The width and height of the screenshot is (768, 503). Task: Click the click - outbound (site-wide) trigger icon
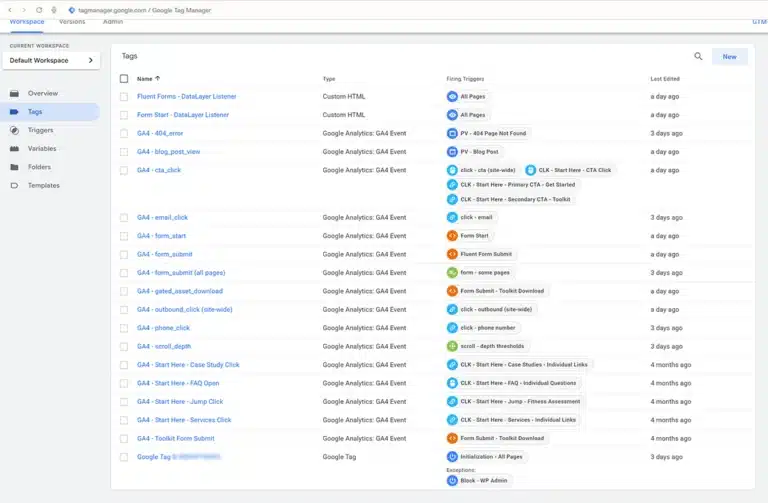452,310
